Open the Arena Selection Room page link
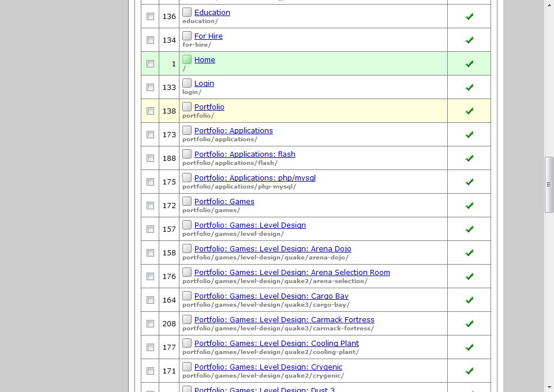The image size is (554, 392). 292,272
